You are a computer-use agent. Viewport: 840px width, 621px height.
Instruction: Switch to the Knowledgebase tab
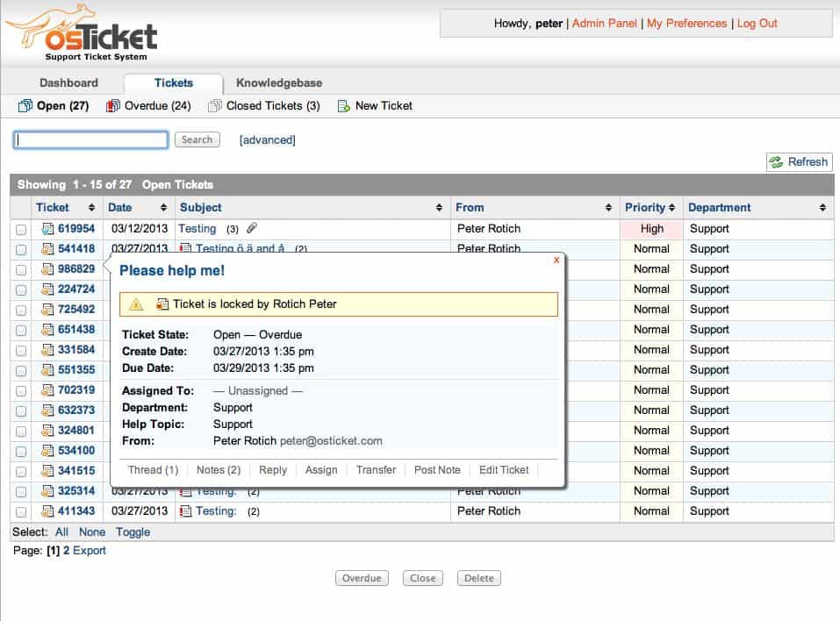click(279, 83)
